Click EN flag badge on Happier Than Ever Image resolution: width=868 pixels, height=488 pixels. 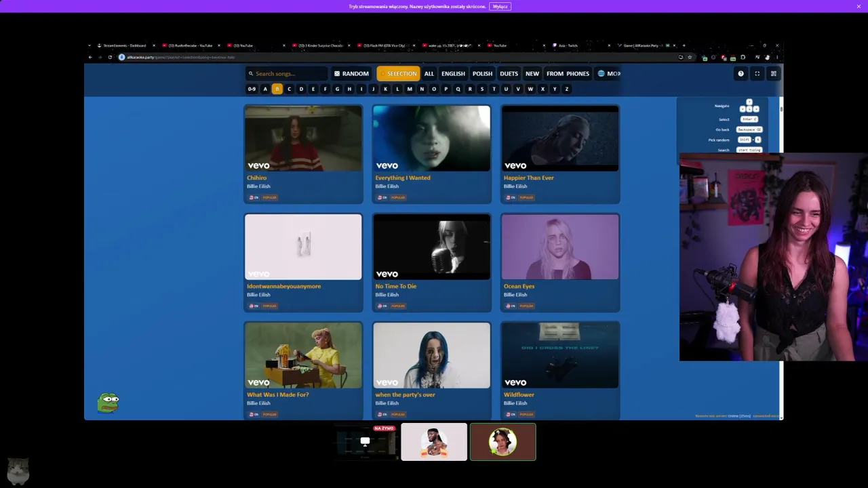[511, 197]
